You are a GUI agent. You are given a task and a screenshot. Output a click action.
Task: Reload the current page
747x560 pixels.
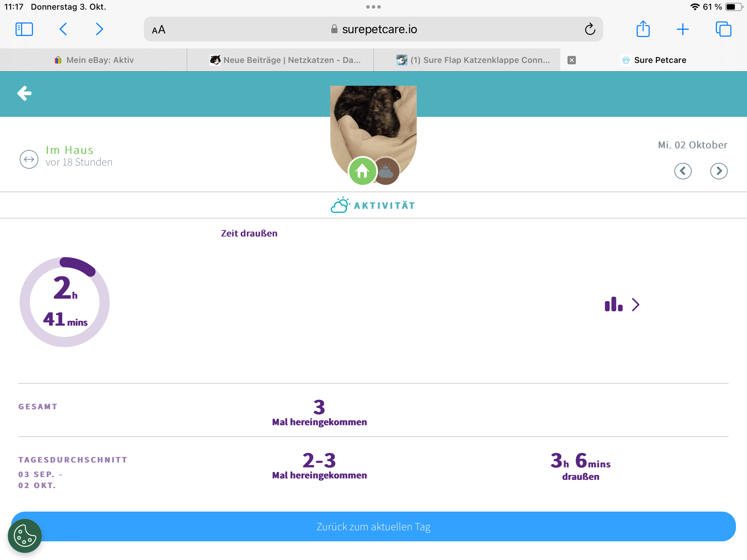pyautogui.click(x=590, y=29)
